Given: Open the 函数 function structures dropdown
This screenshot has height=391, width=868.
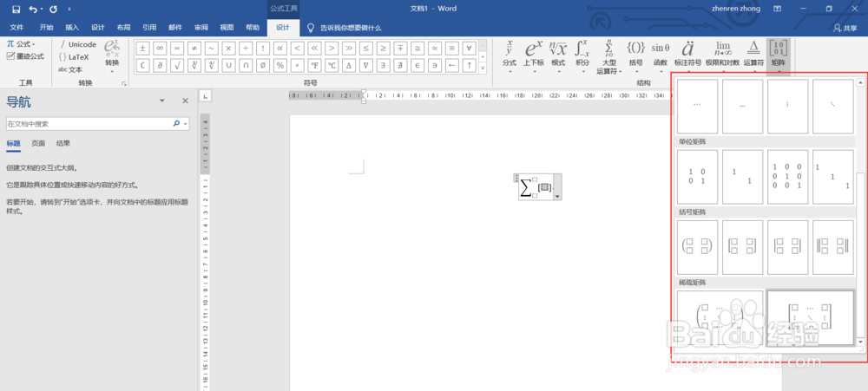Looking at the screenshot, I should [x=661, y=56].
